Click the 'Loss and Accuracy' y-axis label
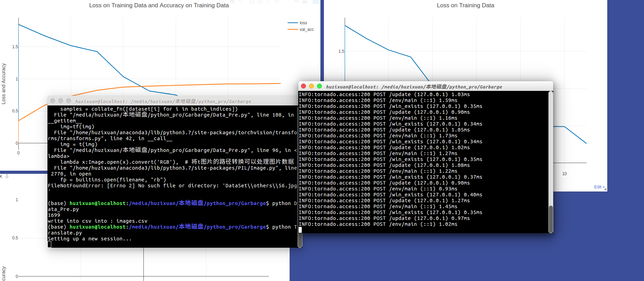Screen dimensions: 644x281 pos(3,84)
